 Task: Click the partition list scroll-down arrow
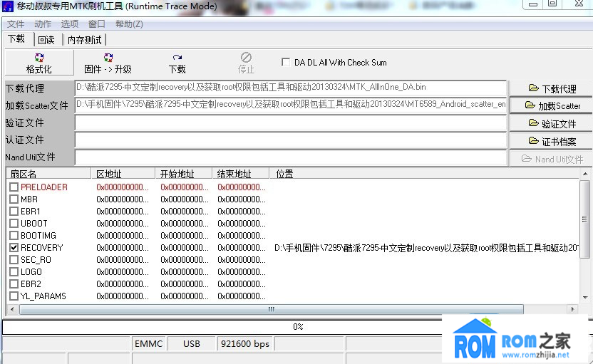pos(585,298)
